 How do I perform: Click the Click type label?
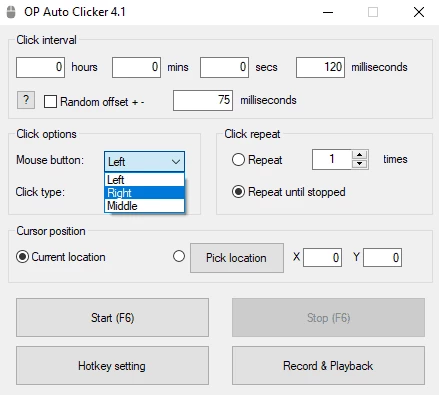40,192
